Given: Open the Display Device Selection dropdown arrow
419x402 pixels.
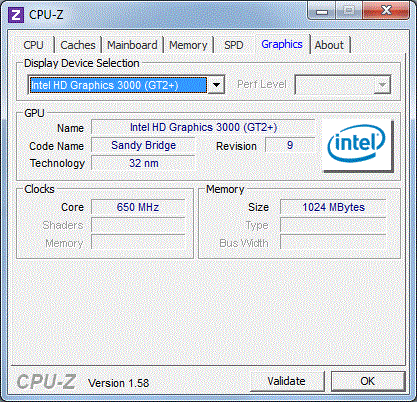Looking at the screenshot, I should click(216, 85).
